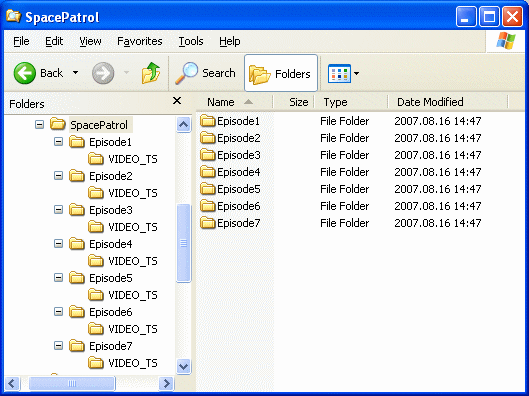This screenshot has width=529, height=396.
Task: Select Episode5 folder icon in tree
Action: click(x=77, y=278)
